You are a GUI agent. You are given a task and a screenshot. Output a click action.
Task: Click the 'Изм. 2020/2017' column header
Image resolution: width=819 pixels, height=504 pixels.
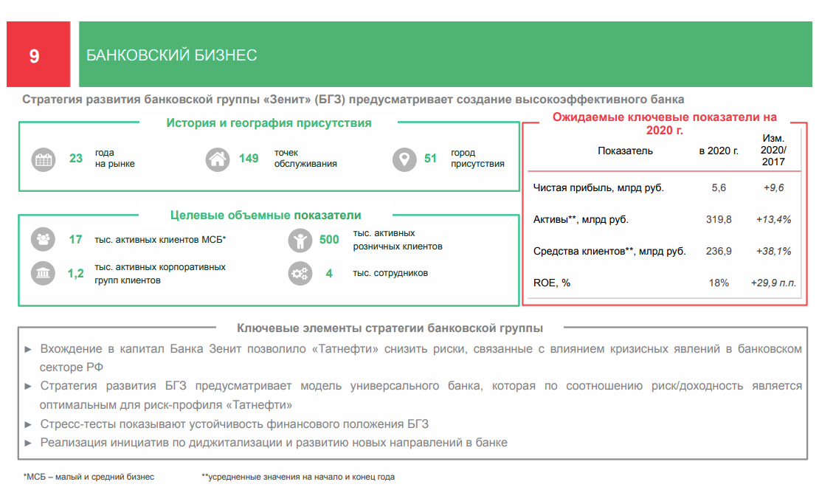773,150
